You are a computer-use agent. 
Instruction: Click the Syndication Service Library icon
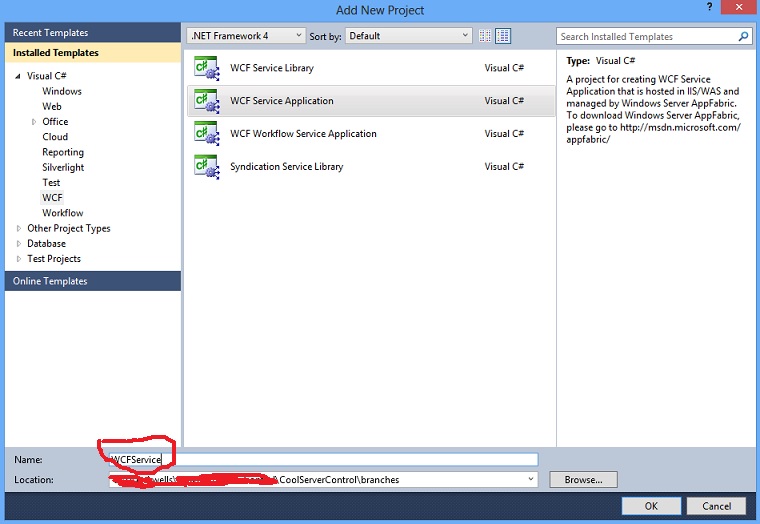point(206,167)
